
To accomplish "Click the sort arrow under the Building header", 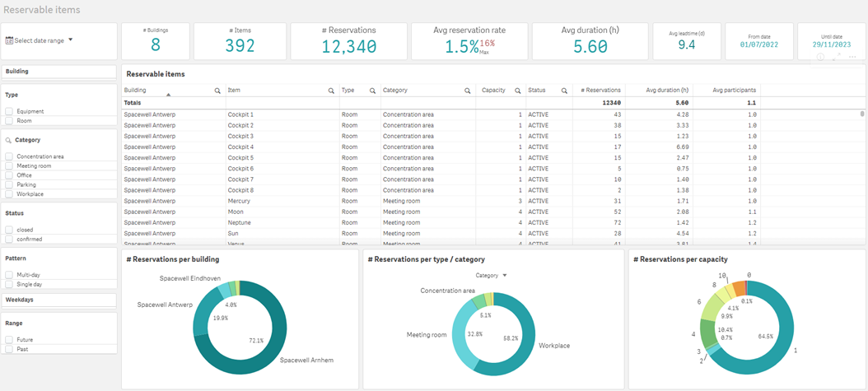I will tap(168, 95).
